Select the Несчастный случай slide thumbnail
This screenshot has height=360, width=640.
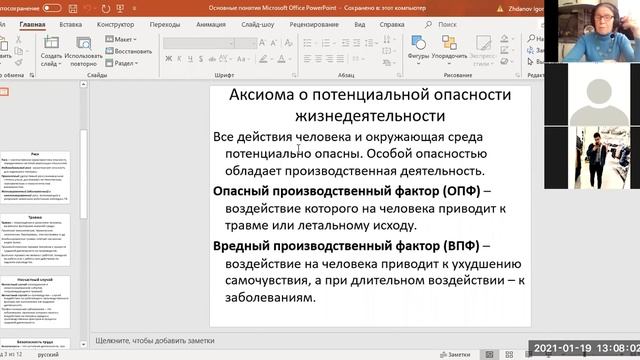tap(35, 302)
